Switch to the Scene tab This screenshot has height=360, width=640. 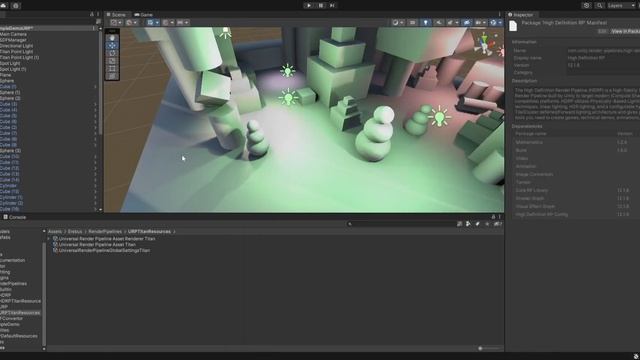pyautogui.click(x=116, y=15)
